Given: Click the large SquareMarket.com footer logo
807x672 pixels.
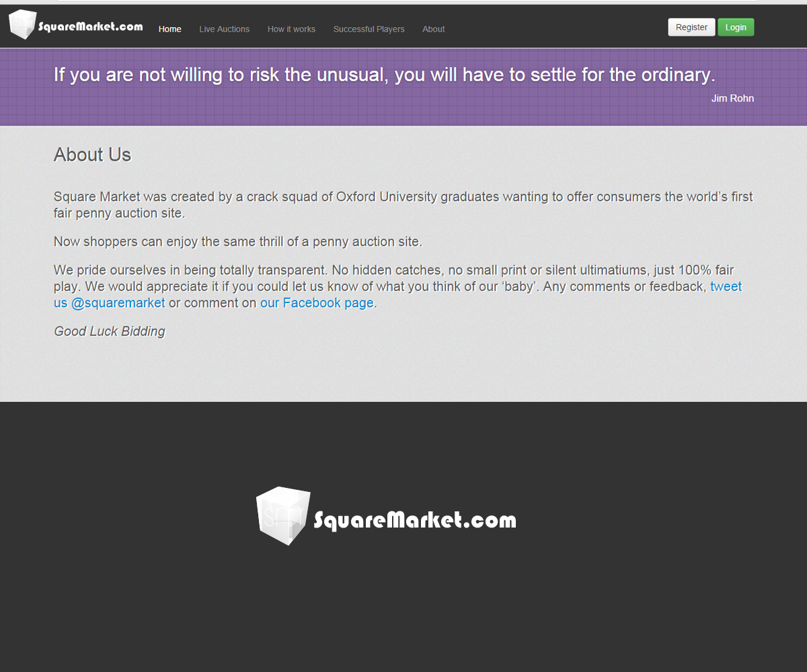Looking at the screenshot, I should coord(386,516).
